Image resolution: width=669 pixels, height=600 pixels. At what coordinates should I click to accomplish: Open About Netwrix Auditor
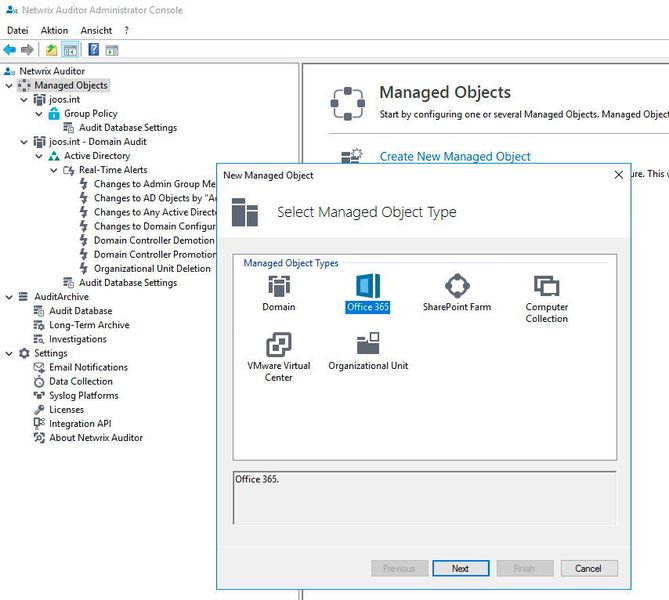[x=96, y=437]
